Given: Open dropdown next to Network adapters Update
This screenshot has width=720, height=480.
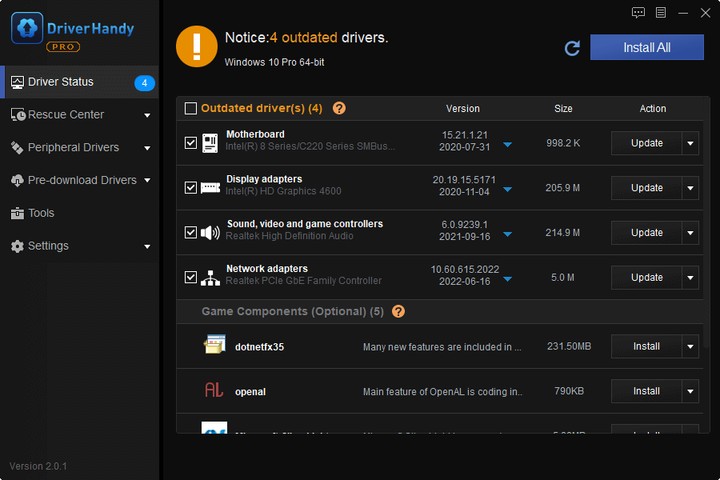Looking at the screenshot, I should [x=690, y=277].
